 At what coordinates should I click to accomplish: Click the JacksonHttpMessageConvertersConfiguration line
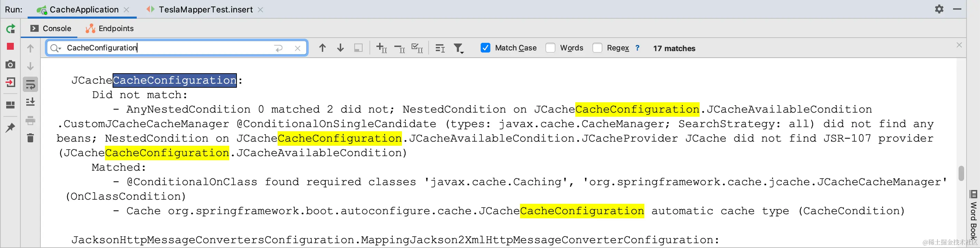[x=395, y=240]
